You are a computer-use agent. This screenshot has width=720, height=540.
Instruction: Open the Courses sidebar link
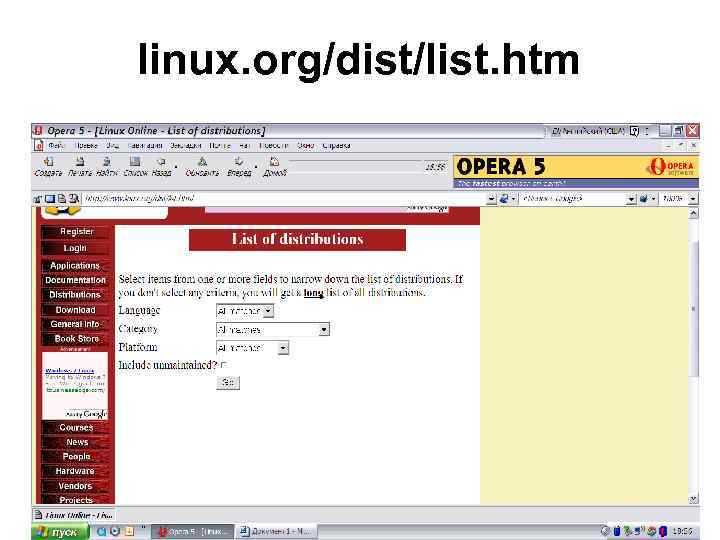[x=76, y=428]
